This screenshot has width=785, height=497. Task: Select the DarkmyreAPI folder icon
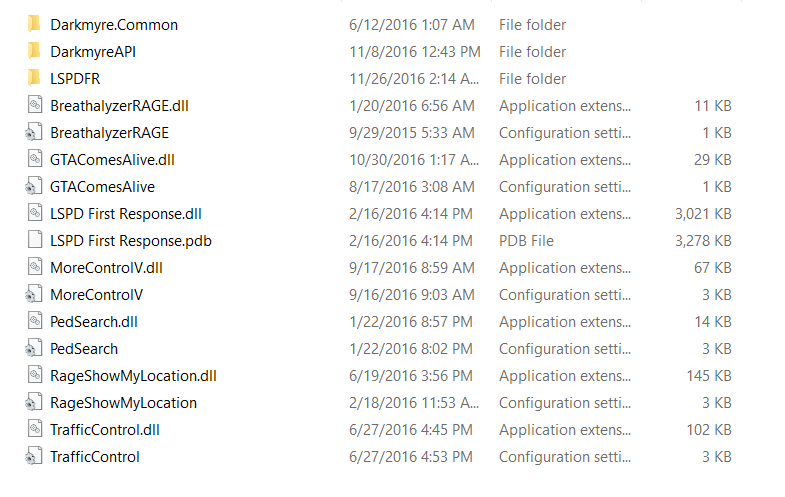[x=34, y=51]
